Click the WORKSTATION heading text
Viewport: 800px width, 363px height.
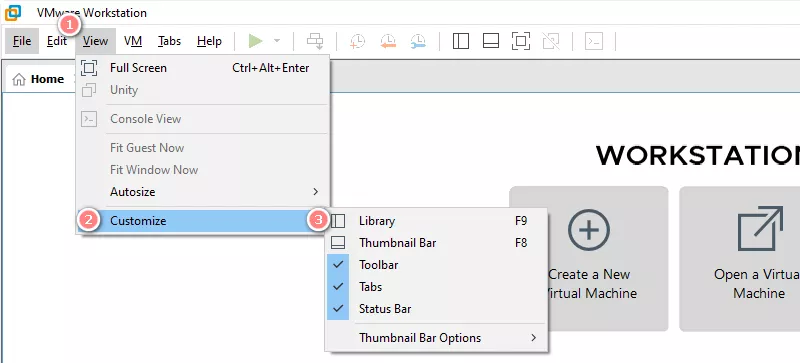point(698,156)
